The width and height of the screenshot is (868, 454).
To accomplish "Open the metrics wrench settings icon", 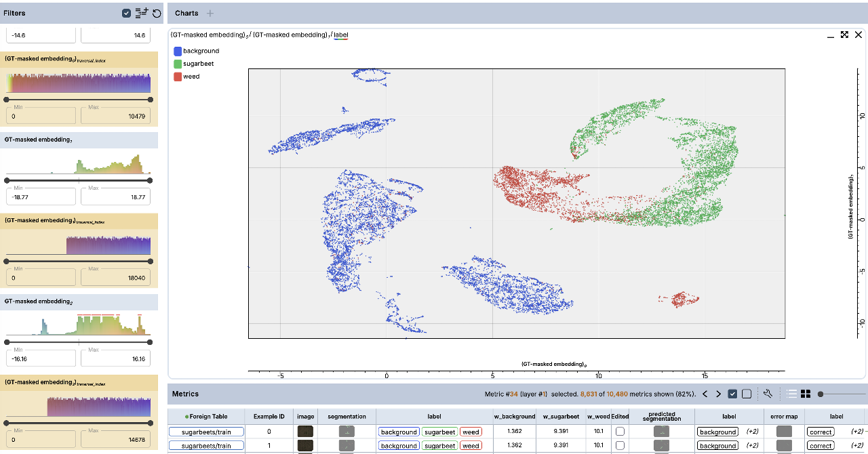I will [x=768, y=394].
